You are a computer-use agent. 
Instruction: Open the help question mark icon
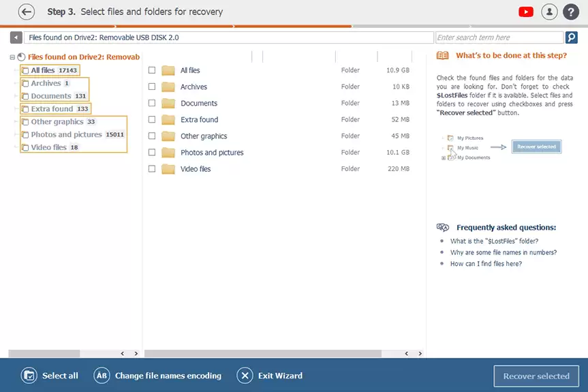(570, 12)
